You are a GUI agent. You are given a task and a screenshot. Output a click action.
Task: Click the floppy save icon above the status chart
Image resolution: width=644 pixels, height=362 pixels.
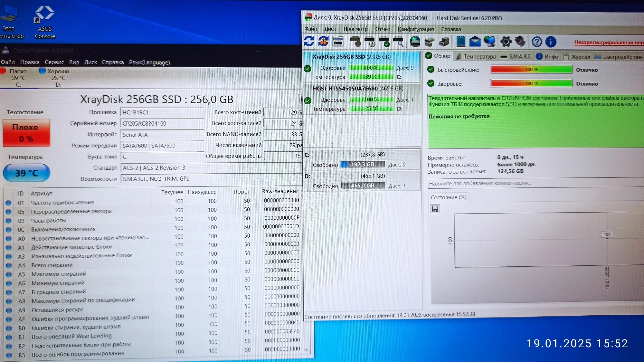435,209
